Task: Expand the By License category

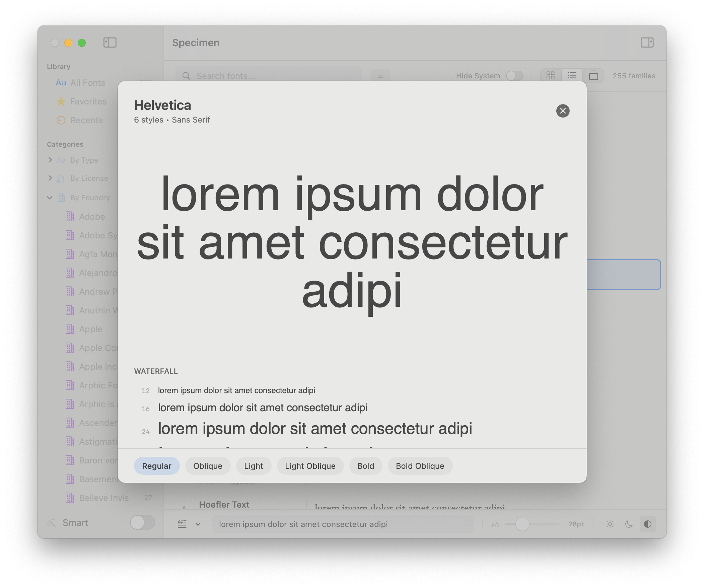Action: coord(50,178)
